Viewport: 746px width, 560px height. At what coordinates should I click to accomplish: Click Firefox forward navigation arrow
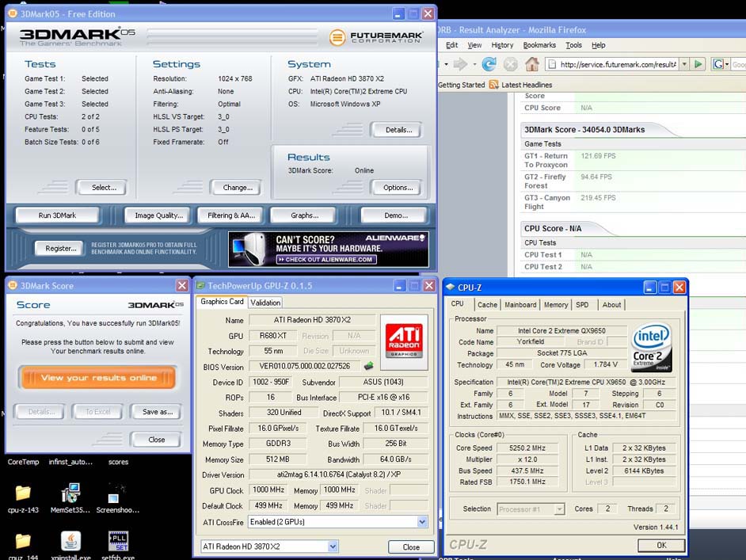tap(459, 63)
